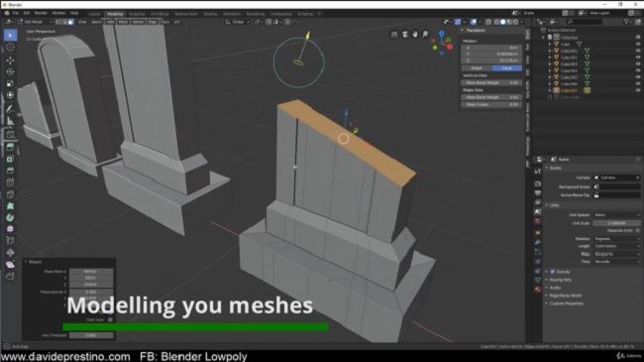Click the Global button in Transform panel
Image resolution: width=644 pixels, height=362 pixels.
pyautogui.click(x=477, y=68)
